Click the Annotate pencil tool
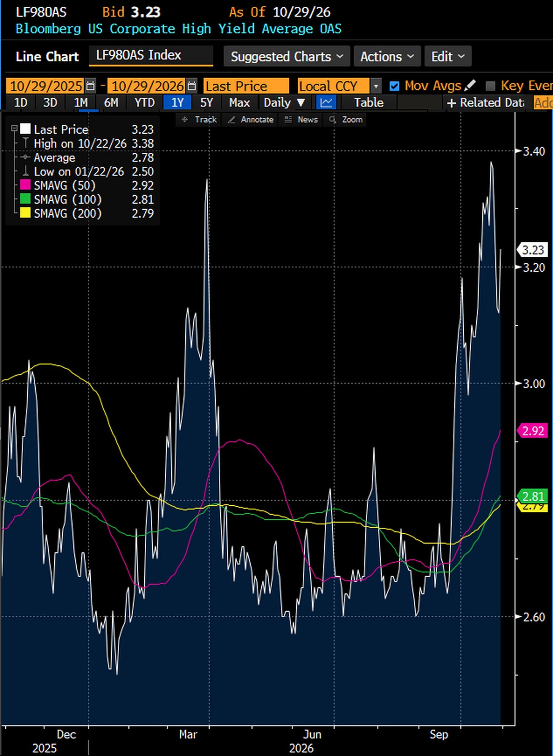553x756 pixels. [251, 120]
